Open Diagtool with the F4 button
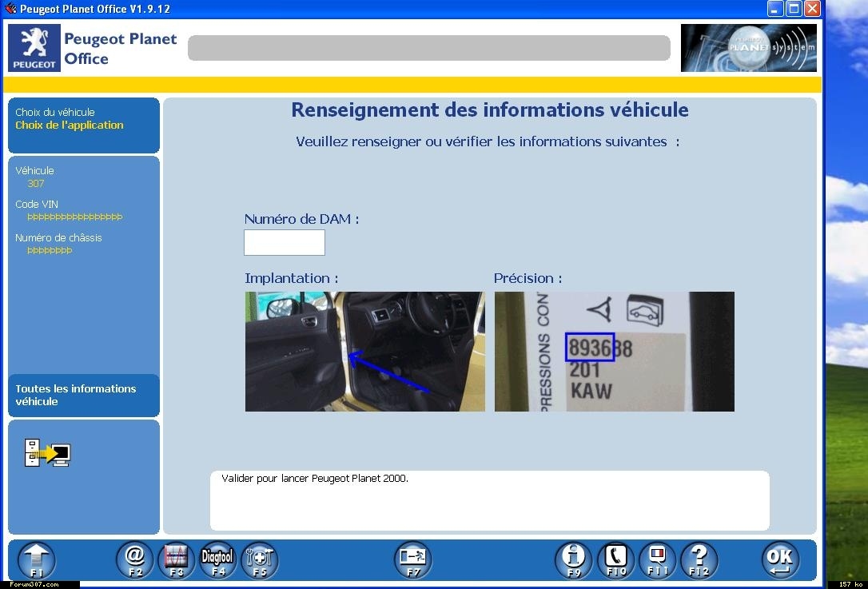868x589 pixels. tap(217, 560)
